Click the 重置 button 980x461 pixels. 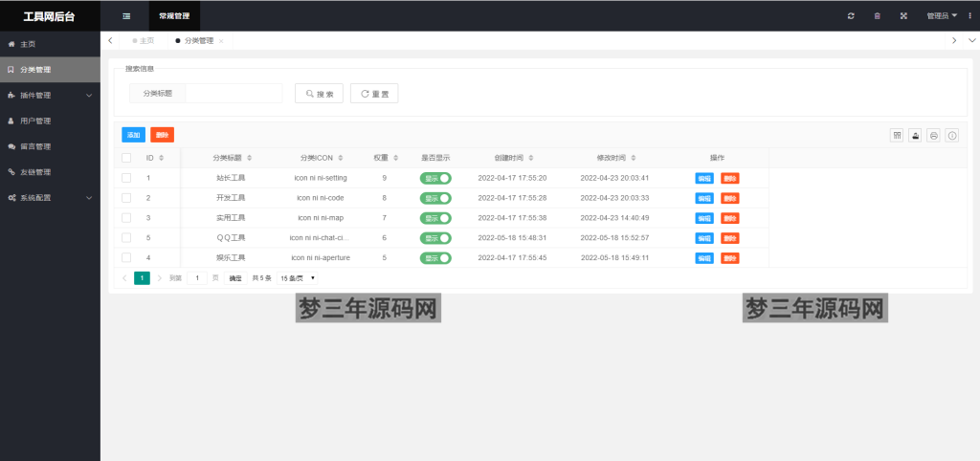coord(374,94)
